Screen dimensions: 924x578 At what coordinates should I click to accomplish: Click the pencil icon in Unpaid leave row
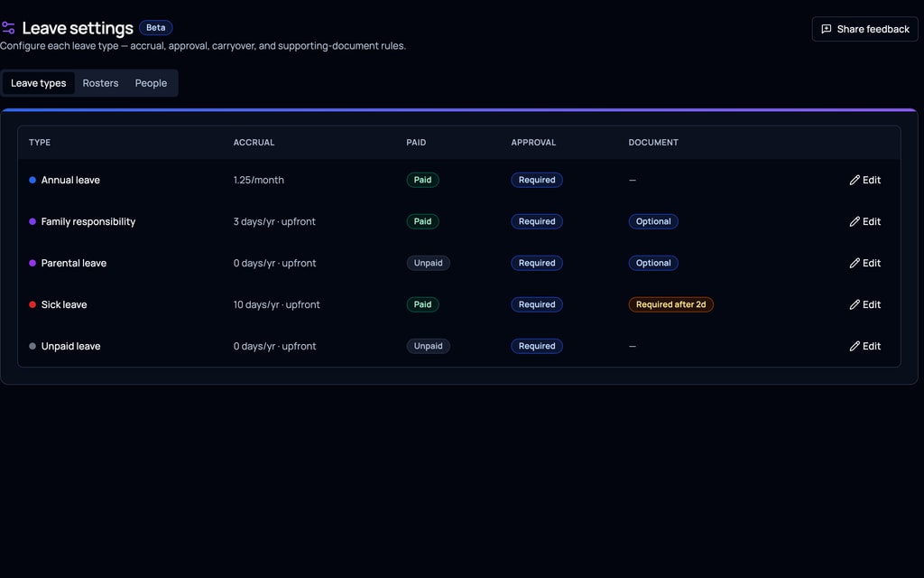click(x=855, y=346)
